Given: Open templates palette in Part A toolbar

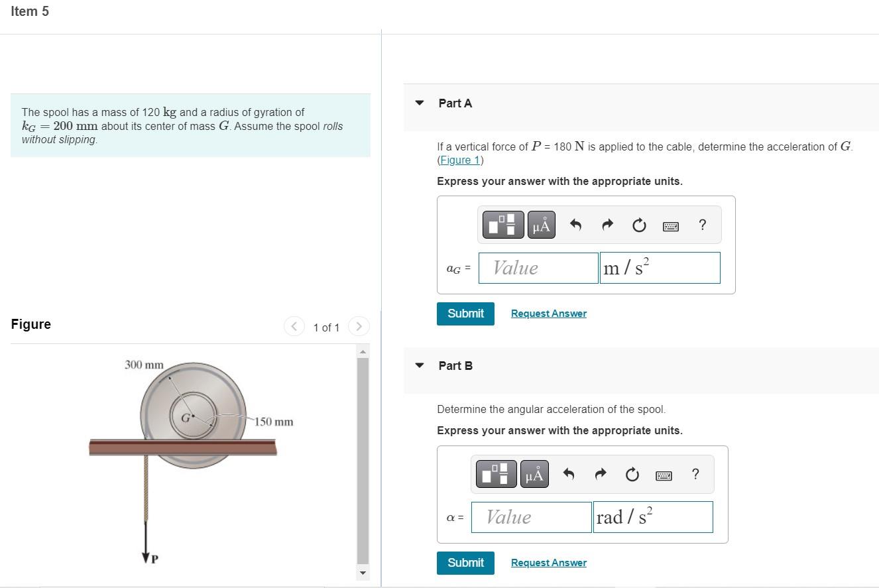Looking at the screenshot, I should (x=503, y=225).
